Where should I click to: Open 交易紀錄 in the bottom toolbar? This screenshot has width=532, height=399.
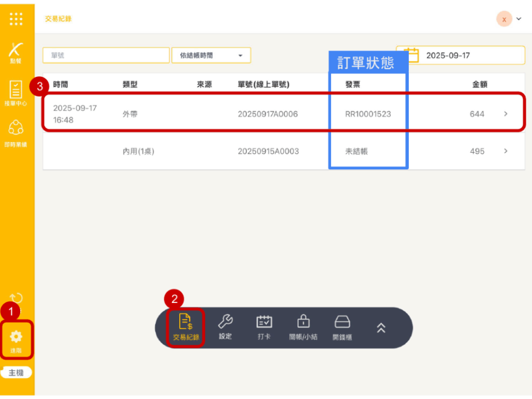[186, 328]
